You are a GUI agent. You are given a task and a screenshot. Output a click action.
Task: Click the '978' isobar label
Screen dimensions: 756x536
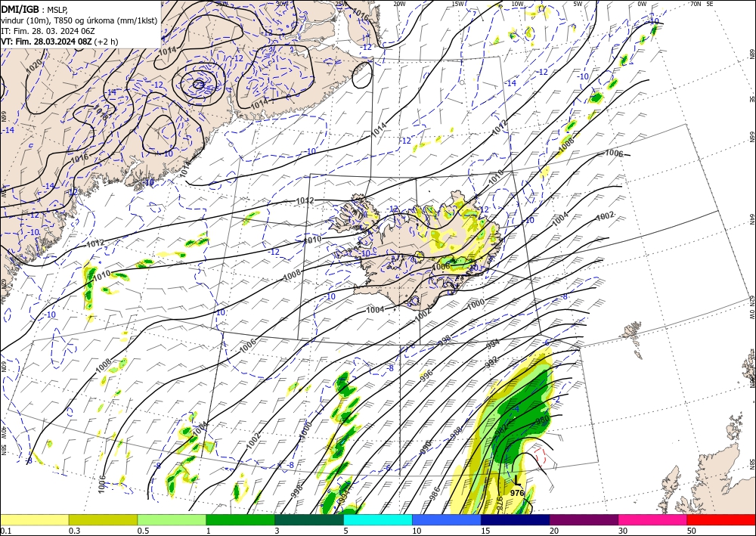(x=500, y=503)
